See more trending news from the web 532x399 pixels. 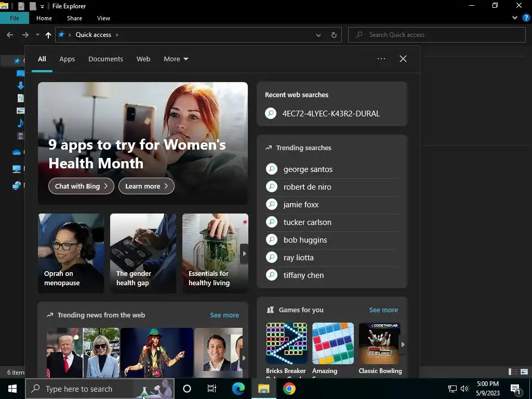[224, 315]
